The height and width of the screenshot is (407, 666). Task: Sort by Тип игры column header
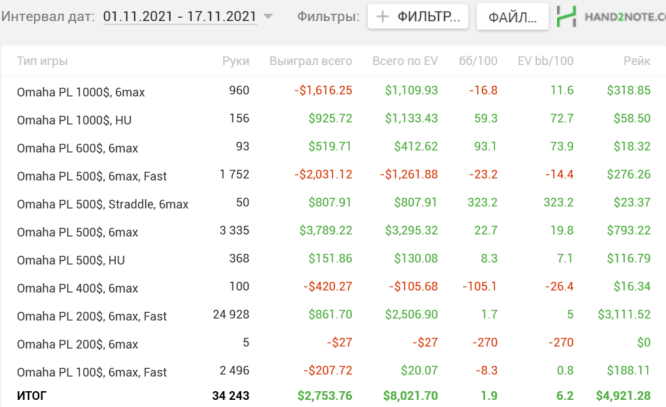pyautogui.click(x=42, y=61)
